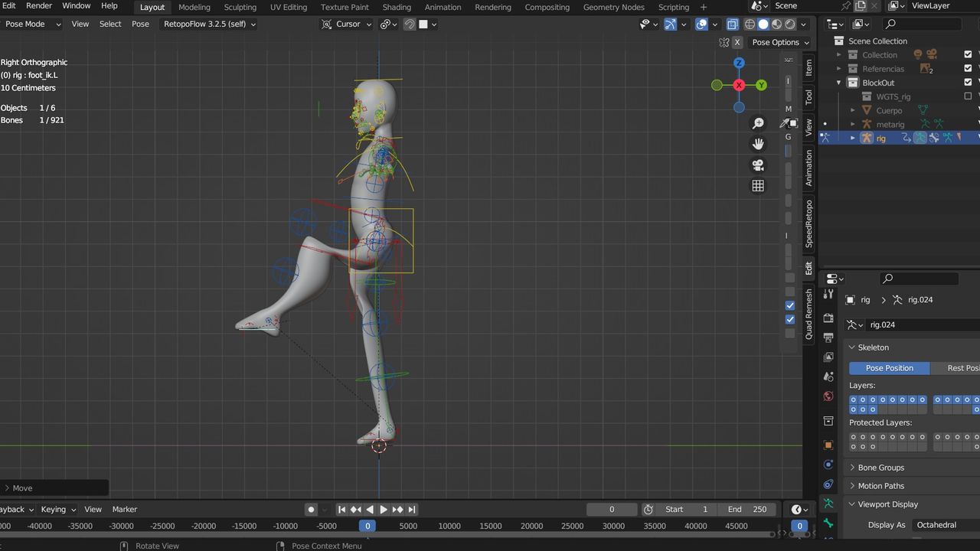Viewport: 980px width, 551px height.
Task: Uncheck the Referencias collection checkbox
Action: pos(967,69)
